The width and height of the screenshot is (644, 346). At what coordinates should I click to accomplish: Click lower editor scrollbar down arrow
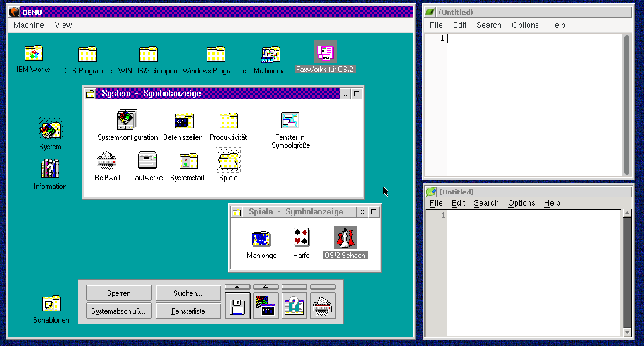(627, 333)
